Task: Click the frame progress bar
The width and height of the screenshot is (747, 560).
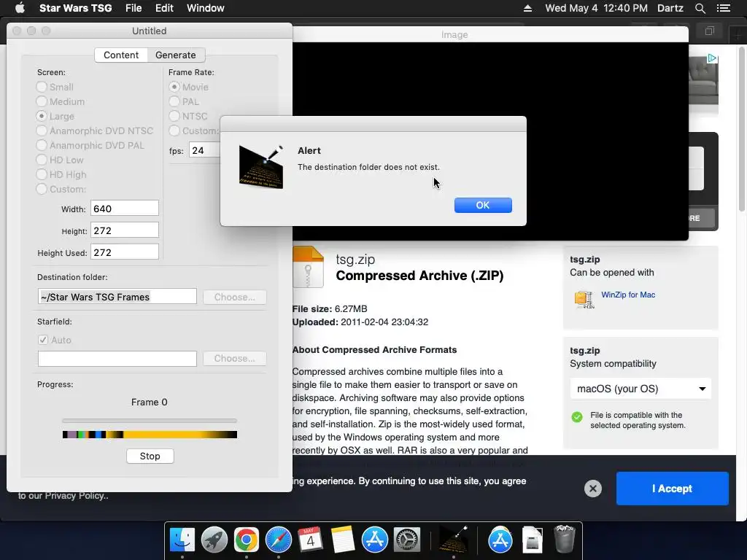Action: (150, 421)
